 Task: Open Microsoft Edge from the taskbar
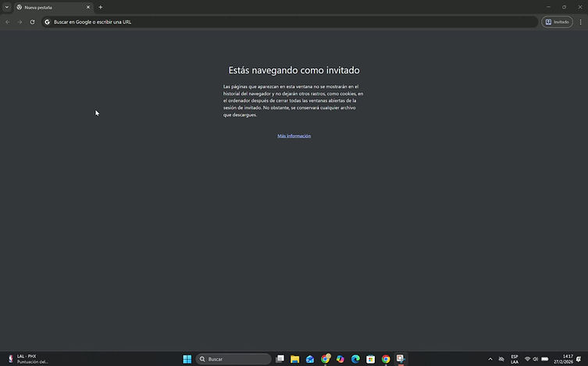[355, 359]
